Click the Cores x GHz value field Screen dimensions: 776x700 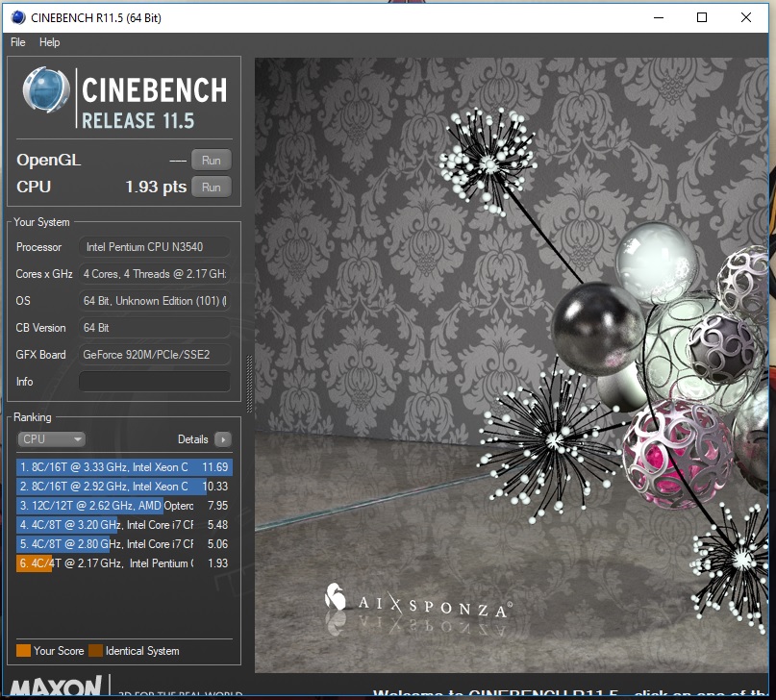pos(155,274)
